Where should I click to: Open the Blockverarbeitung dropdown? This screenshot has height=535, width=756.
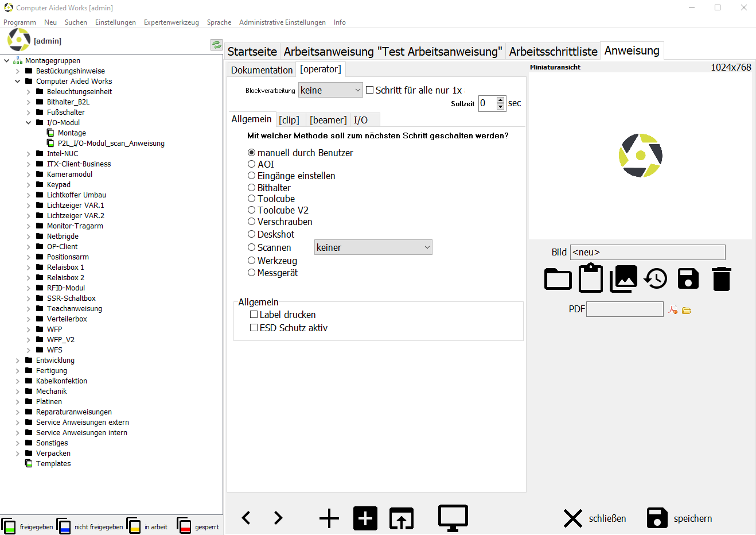click(x=330, y=90)
